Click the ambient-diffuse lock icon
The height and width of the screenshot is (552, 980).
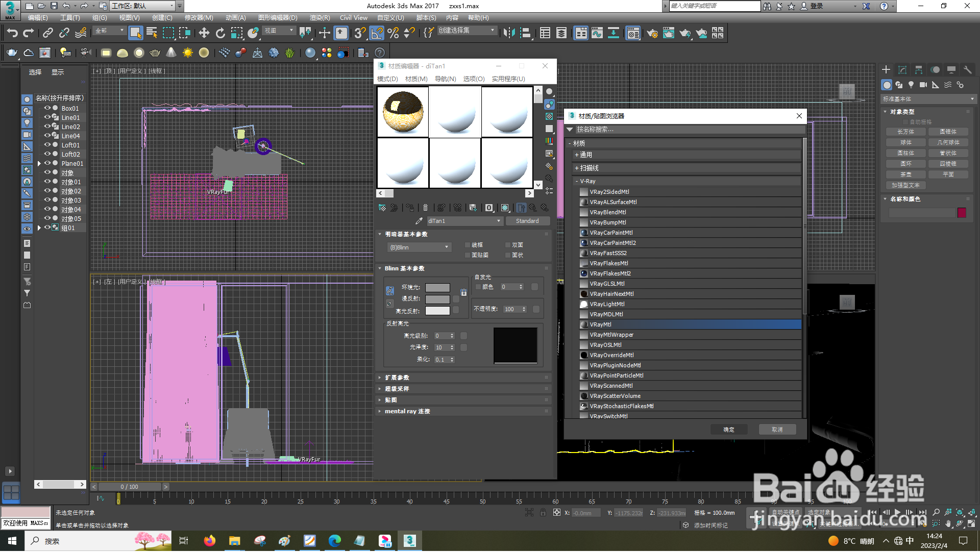click(463, 292)
